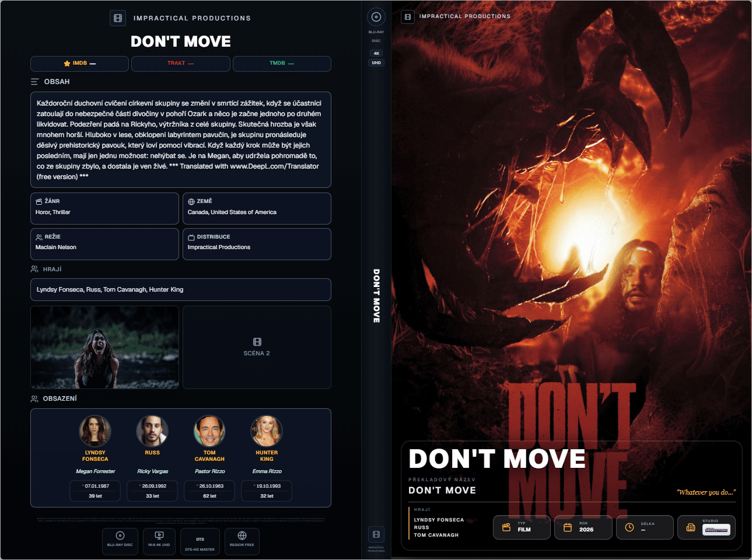Click 'Canada, United States of America' text
This screenshot has width=752, height=560.
tap(232, 212)
